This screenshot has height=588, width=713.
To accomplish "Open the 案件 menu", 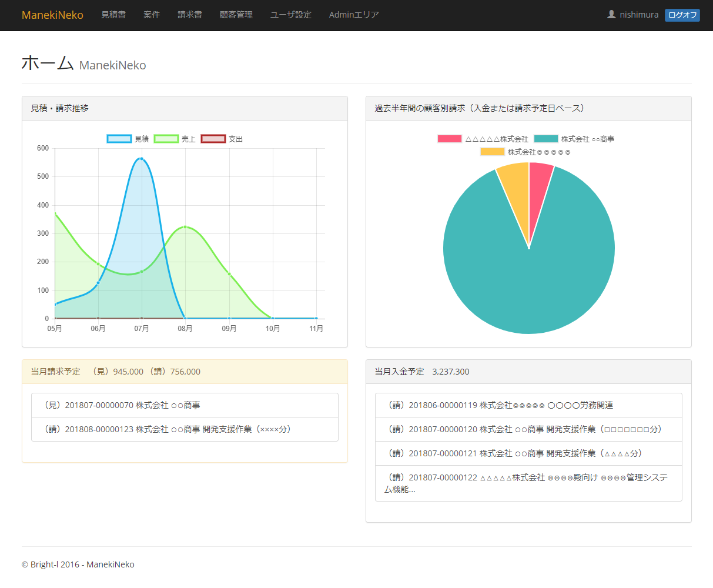I will click(152, 15).
